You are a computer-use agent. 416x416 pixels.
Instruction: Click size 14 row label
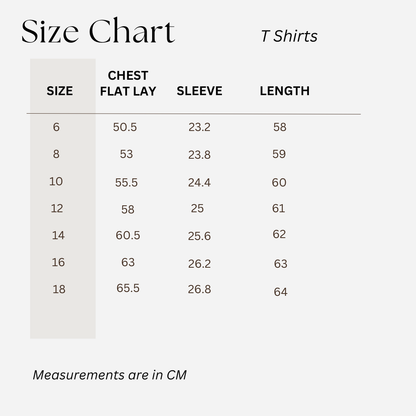[58, 235]
